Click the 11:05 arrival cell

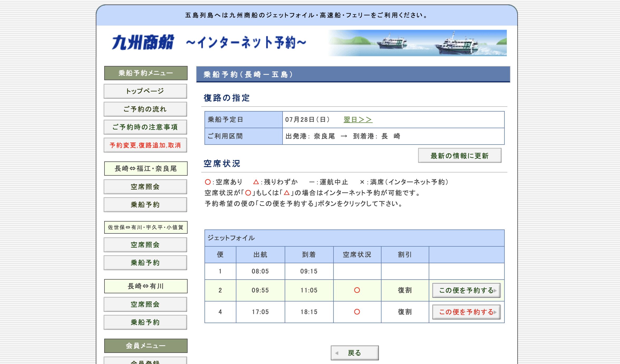309,290
